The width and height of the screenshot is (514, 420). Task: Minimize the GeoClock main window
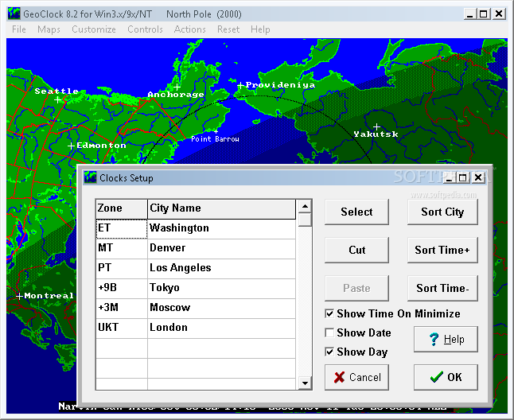pyautogui.click(x=470, y=14)
